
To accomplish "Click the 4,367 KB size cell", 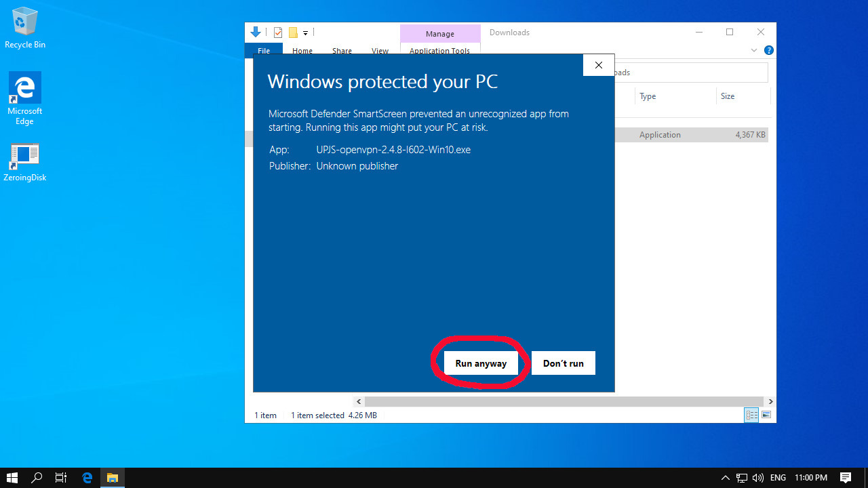I will point(750,135).
